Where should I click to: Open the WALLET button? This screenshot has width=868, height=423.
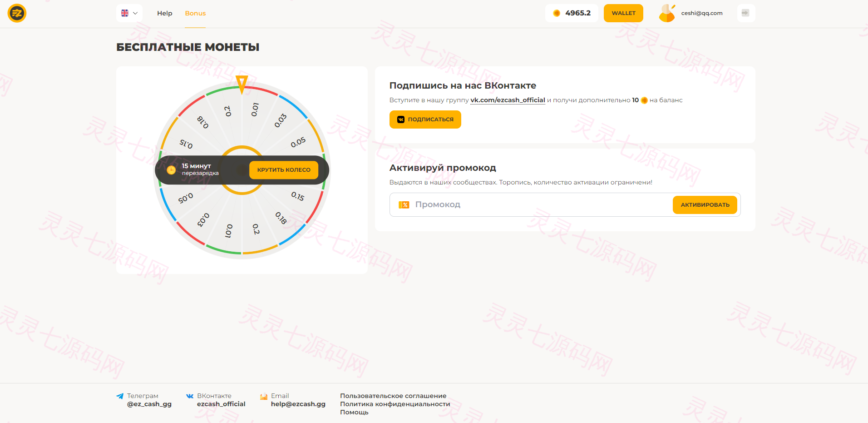pyautogui.click(x=623, y=13)
